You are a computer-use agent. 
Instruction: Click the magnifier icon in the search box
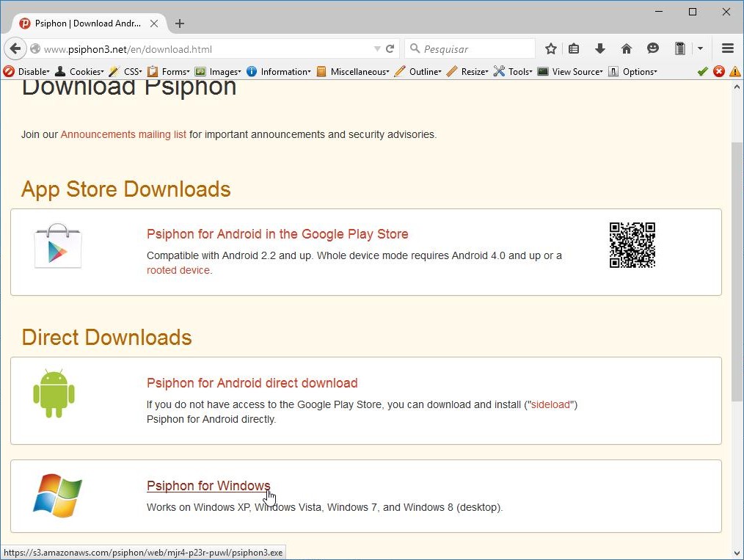(x=415, y=48)
